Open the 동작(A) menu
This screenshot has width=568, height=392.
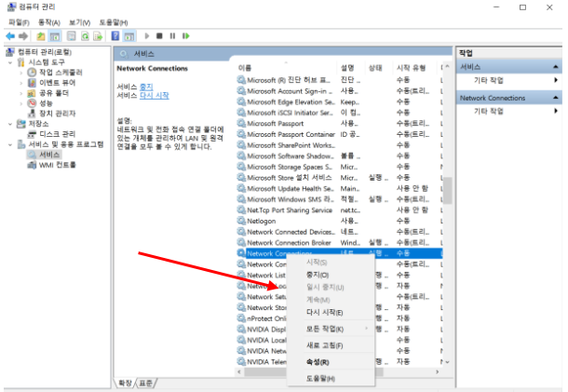49,22
